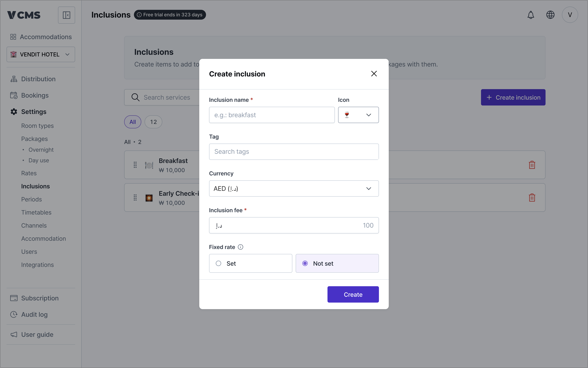The height and width of the screenshot is (368, 588).
Task: Open Channels settings
Action: [x=34, y=226]
